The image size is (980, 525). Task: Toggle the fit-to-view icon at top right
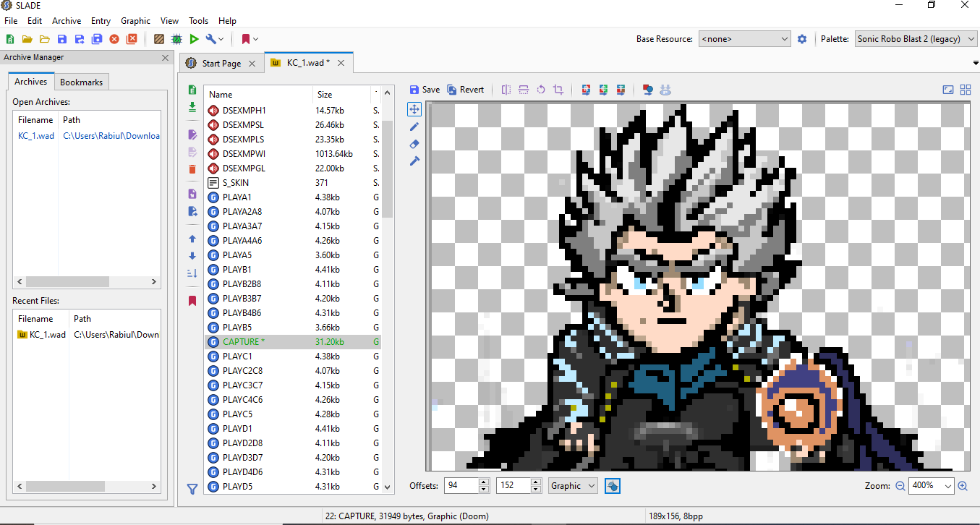click(x=948, y=90)
